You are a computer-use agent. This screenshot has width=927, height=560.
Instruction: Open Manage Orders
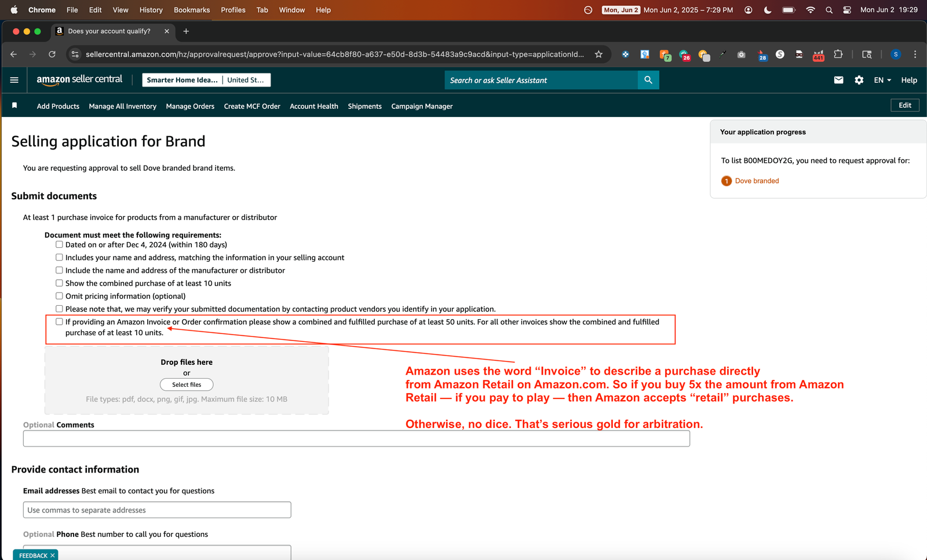[x=190, y=106]
